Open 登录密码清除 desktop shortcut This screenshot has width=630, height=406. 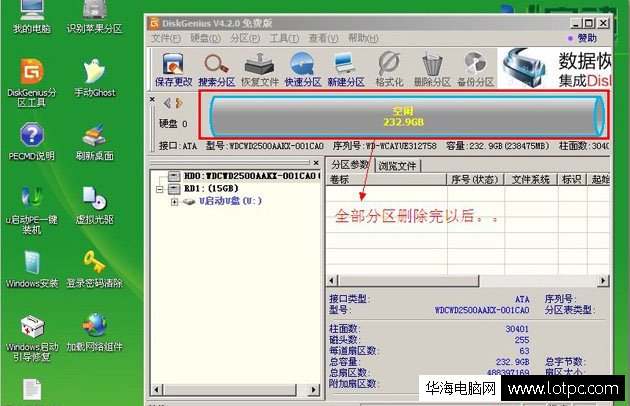[94, 269]
